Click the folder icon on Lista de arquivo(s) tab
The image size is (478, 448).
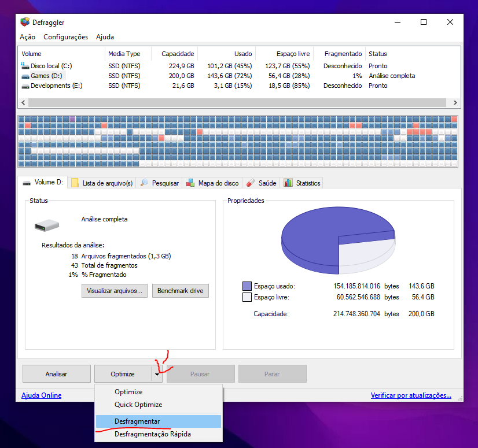tap(75, 183)
